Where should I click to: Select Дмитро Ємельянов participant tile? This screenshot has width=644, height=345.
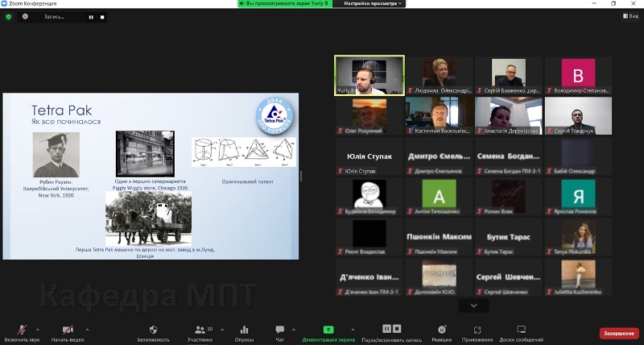coord(439,156)
